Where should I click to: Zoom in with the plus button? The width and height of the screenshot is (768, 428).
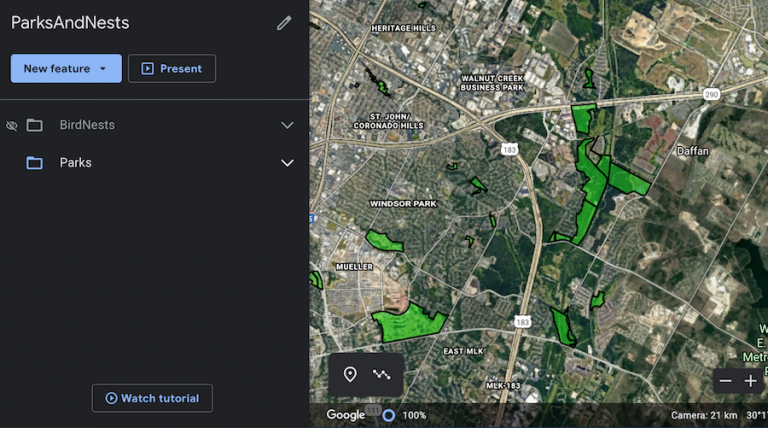750,381
